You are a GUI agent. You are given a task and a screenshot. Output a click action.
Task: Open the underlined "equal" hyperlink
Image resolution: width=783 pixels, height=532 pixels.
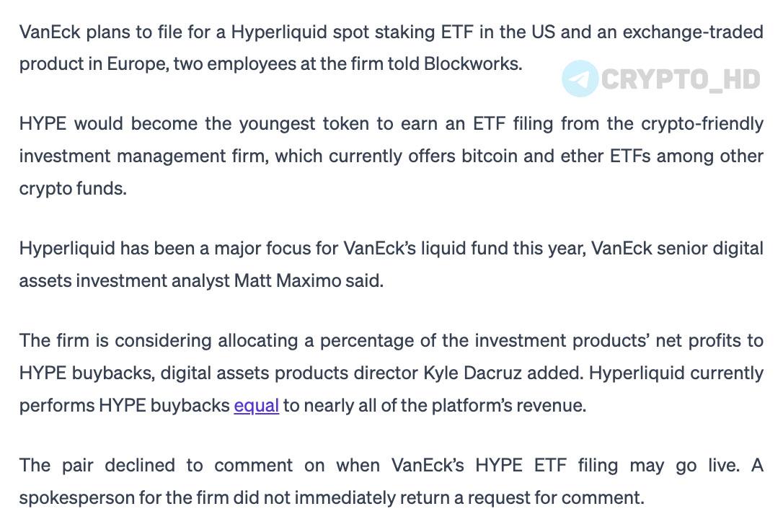pyautogui.click(x=256, y=405)
